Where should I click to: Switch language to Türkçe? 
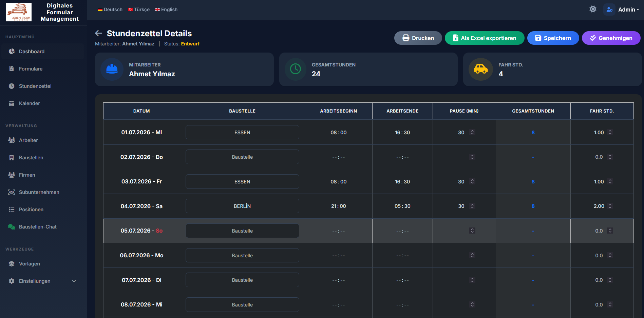[x=139, y=9]
